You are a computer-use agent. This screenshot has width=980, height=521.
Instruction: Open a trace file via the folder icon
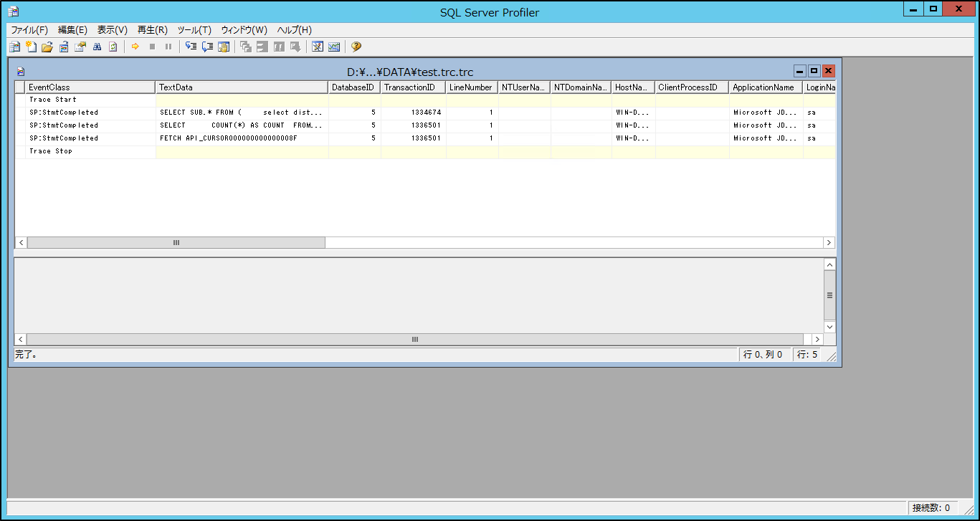tap(47, 47)
